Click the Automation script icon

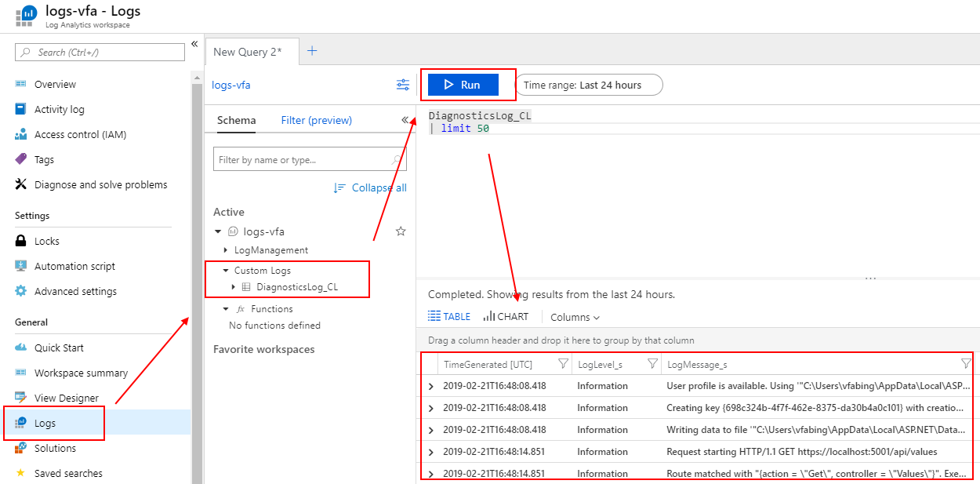21,266
